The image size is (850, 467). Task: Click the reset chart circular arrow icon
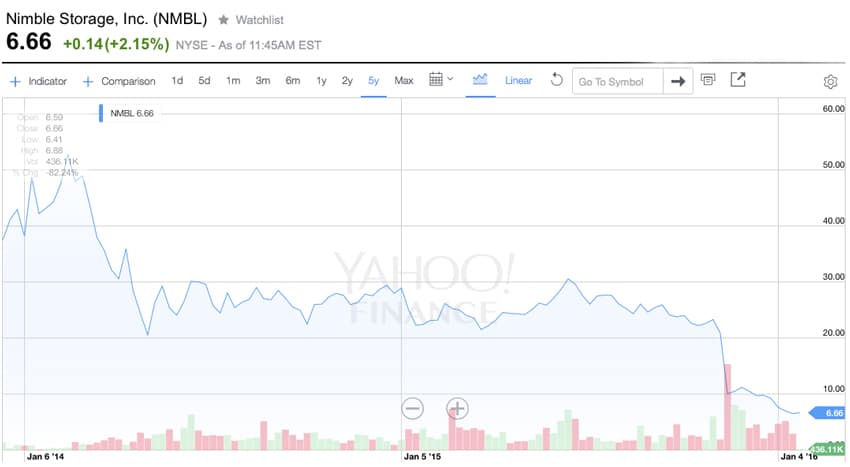[x=556, y=80]
